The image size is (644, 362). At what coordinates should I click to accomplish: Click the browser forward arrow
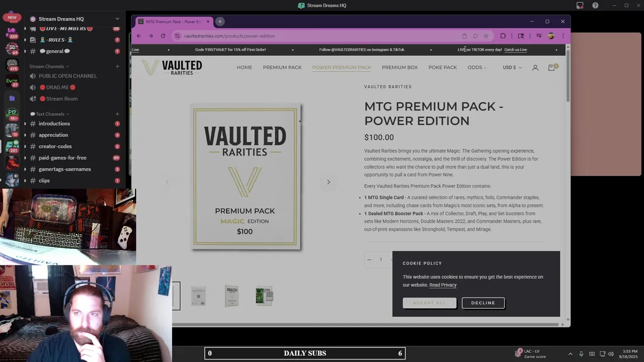pos(150,36)
